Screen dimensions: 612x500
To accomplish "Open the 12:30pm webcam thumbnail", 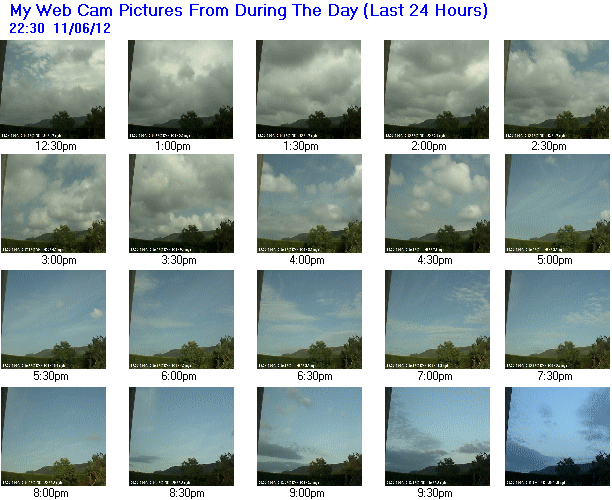I will [x=52, y=89].
